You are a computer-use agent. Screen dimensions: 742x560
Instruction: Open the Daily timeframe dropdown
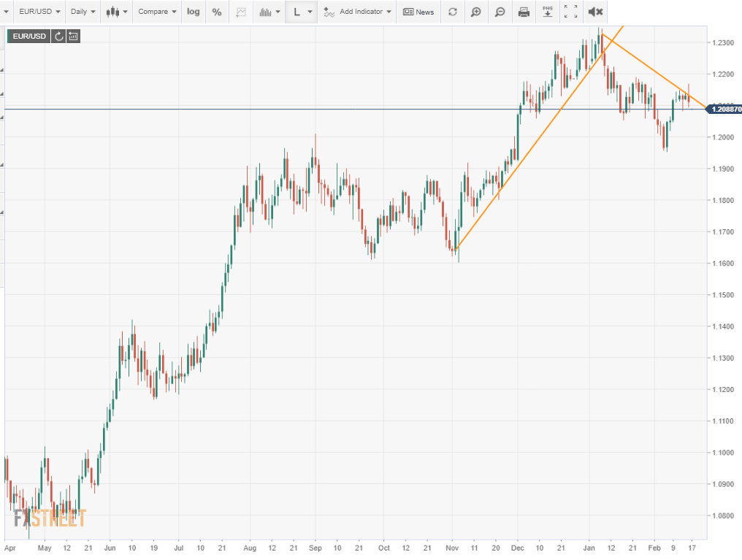[82, 12]
